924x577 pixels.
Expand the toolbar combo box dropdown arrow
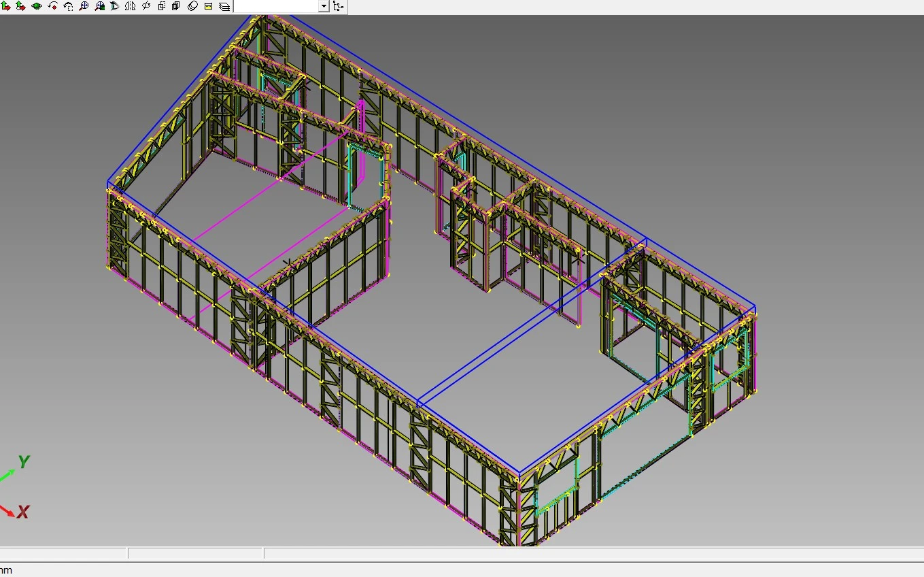coord(324,6)
